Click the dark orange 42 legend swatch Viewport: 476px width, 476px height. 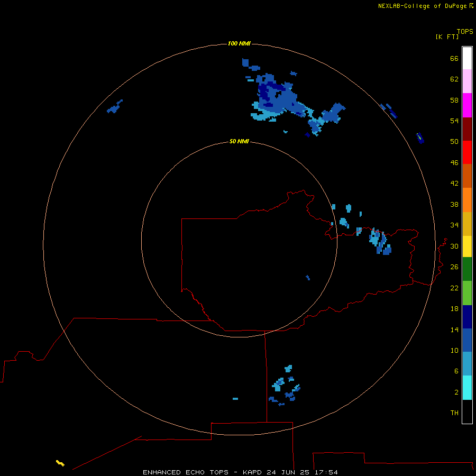467,176
